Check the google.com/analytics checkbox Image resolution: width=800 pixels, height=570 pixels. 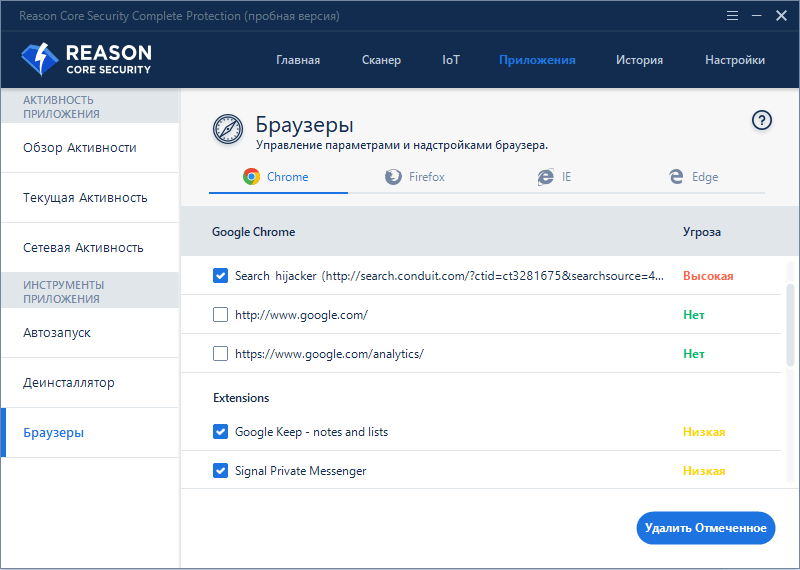point(220,353)
